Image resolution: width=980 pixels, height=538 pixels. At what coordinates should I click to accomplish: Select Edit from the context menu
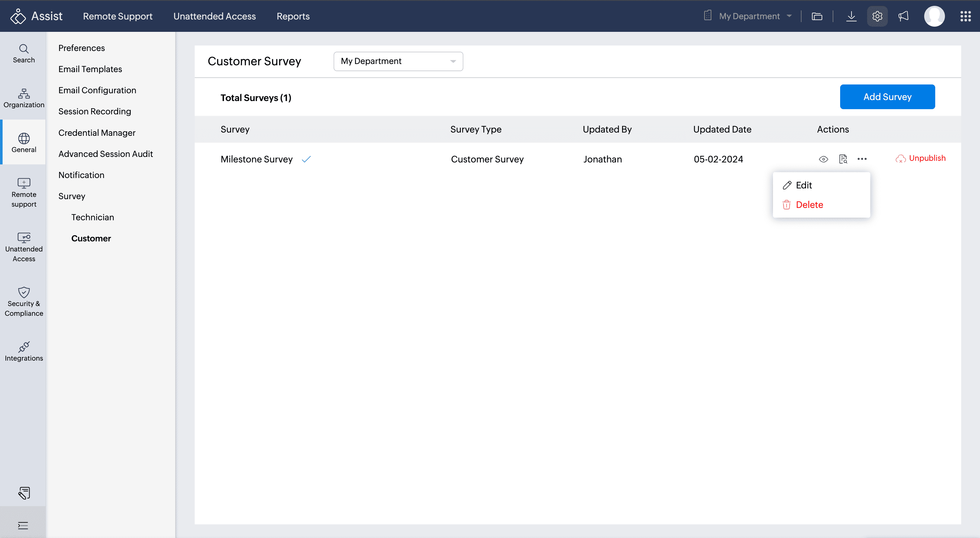(x=803, y=186)
